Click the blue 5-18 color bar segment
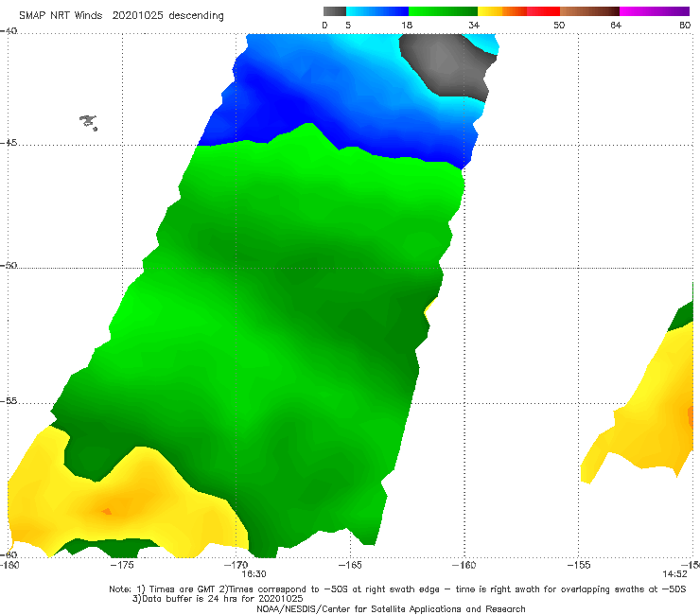This screenshot has width=700, height=615. pos(377,11)
